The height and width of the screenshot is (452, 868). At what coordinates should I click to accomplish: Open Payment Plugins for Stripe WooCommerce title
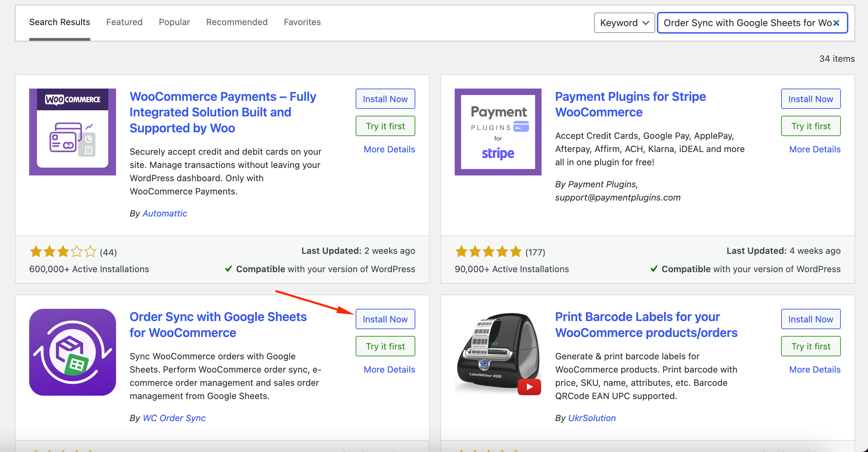pyautogui.click(x=630, y=105)
